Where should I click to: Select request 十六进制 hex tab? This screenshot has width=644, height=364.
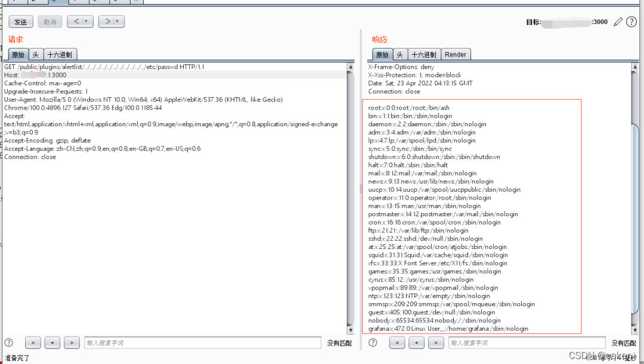pos(60,55)
